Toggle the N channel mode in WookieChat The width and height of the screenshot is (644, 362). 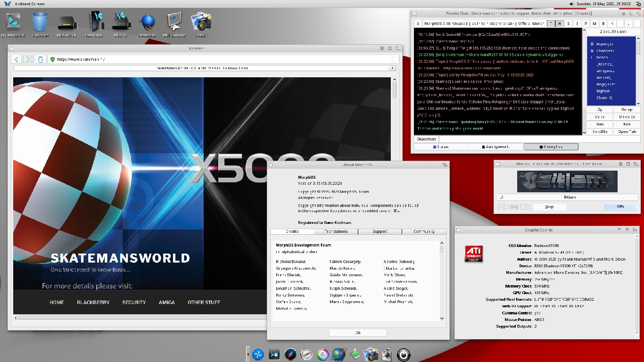click(559, 24)
